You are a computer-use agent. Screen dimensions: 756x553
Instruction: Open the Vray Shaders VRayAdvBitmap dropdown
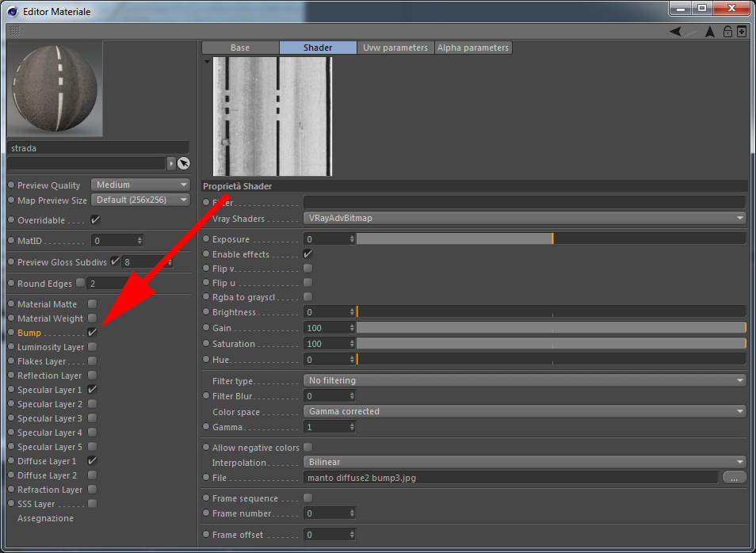tap(525, 218)
